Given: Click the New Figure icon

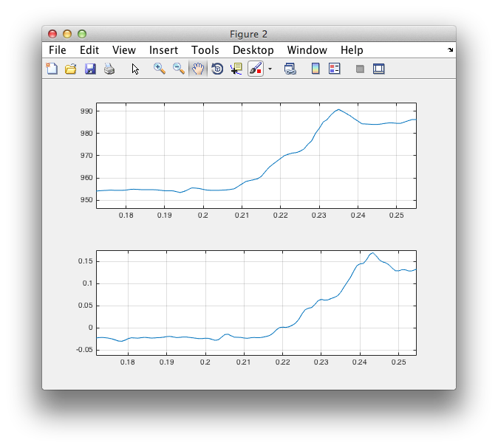Looking at the screenshot, I should point(52,69).
